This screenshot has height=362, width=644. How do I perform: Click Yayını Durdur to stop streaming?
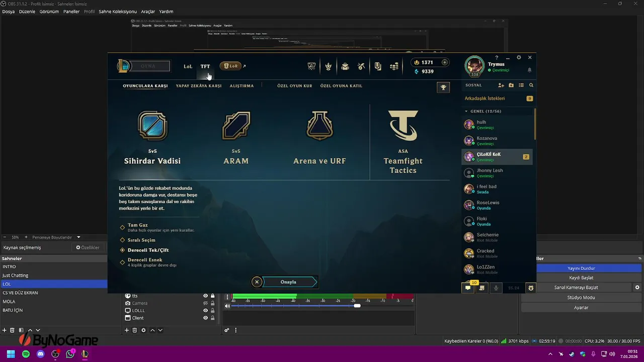point(581,268)
